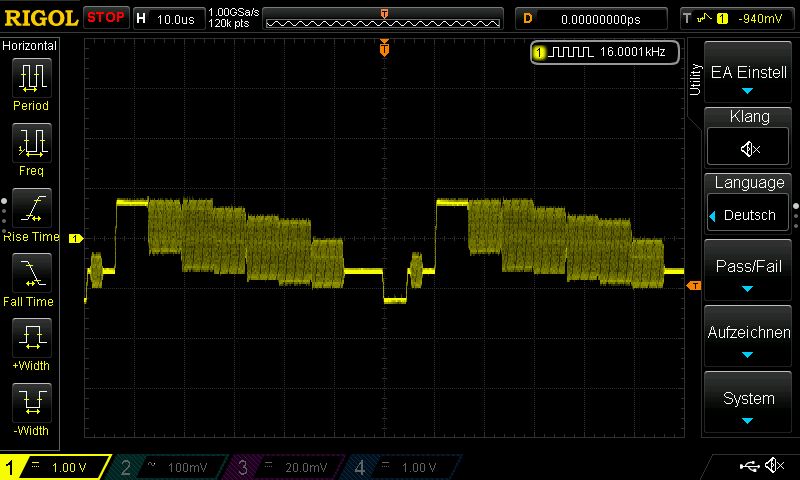Toggle the Klang sound mute button
Screen dimensions: 800x480
coord(749,148)
